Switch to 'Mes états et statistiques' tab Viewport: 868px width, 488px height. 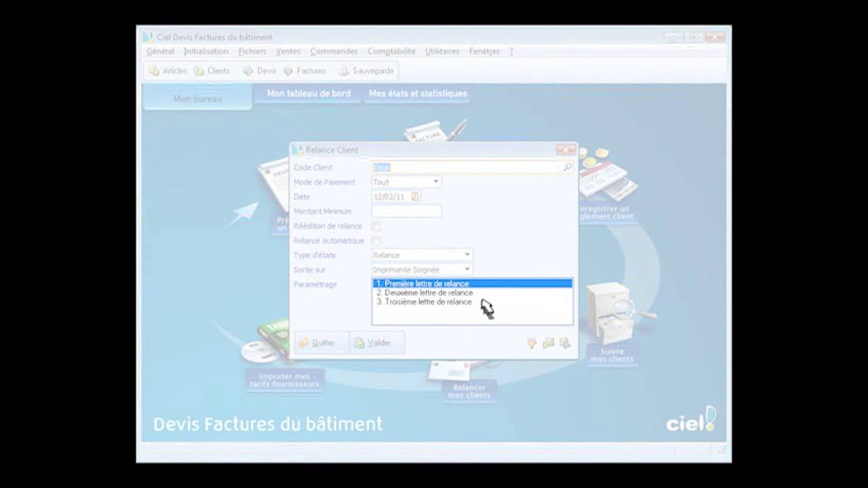point(418,94)
